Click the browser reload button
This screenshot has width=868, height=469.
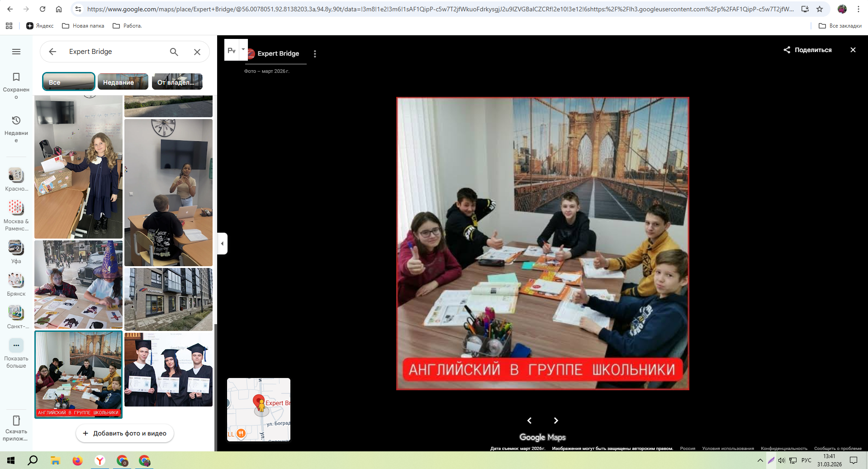pos(43,9)
